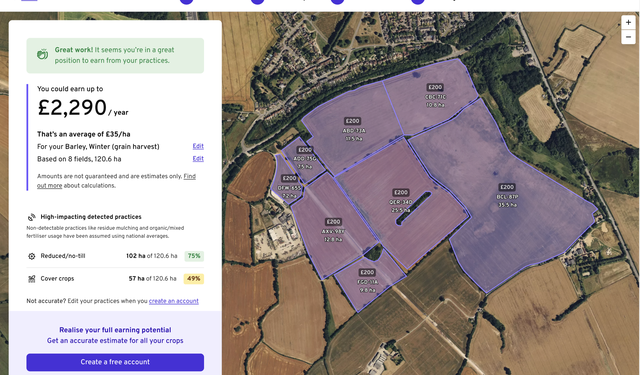Image resolution: width=640 pixels, height=375 pixels.
Task: Select field CBC 71C on the map
Action: (436, 96)
